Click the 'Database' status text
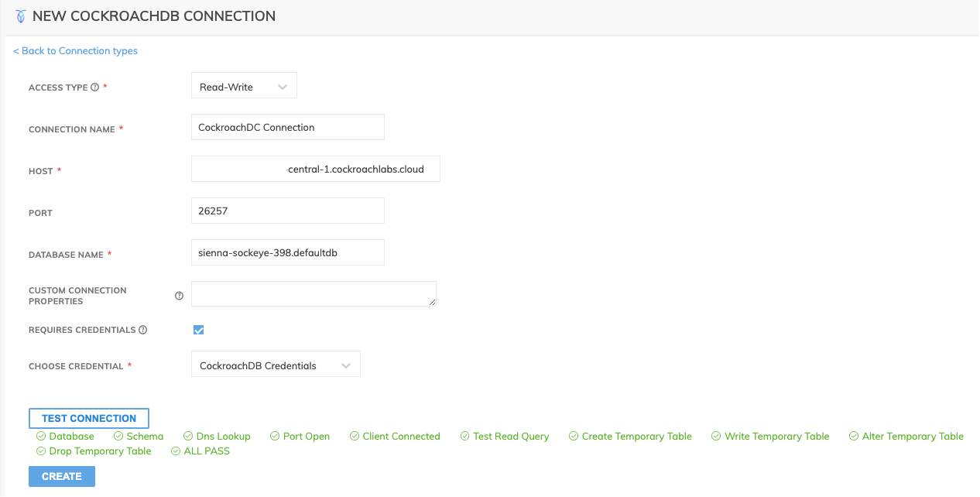The image size is (980, 497). [71, 437]
